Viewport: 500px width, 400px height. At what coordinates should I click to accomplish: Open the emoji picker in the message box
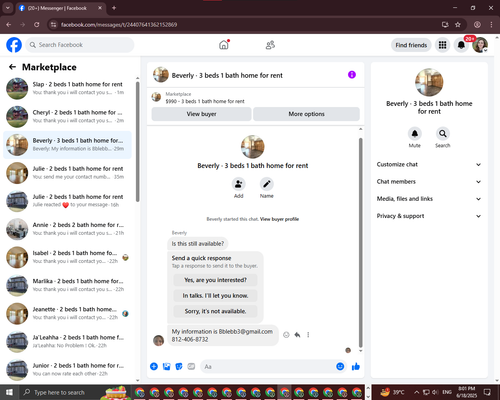click(x=340, y=367)
